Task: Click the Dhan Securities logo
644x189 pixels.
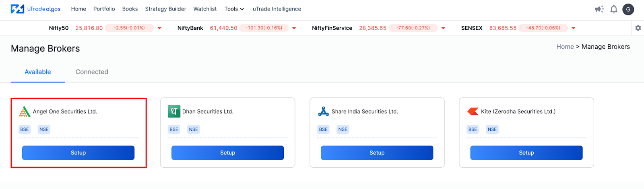Action: click(174, 111)
